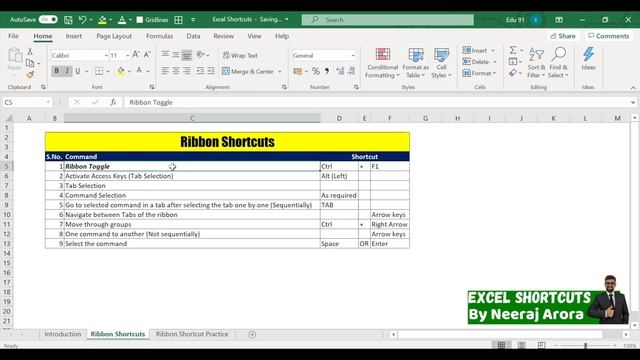Viewport: 640px width, 360px height.
Task: Click the Undo arrow icon
Action: [82, 20]
